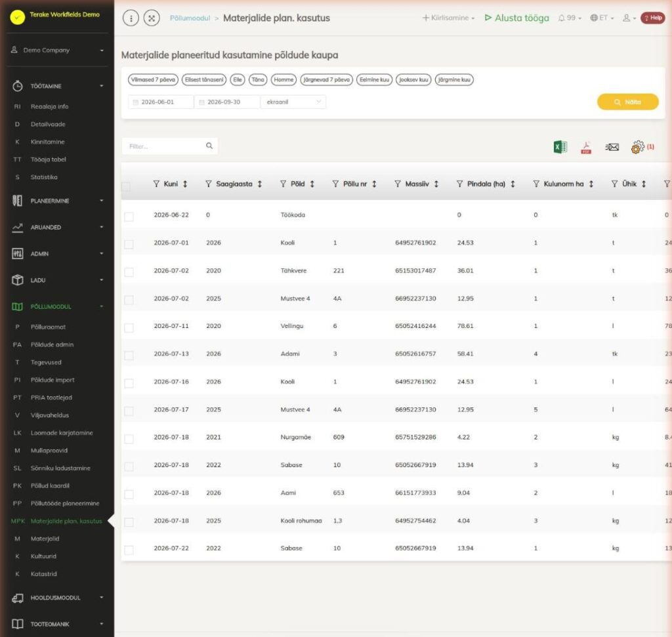
Task: Go to Materjalid sidebar item
Action: [45, 539]
